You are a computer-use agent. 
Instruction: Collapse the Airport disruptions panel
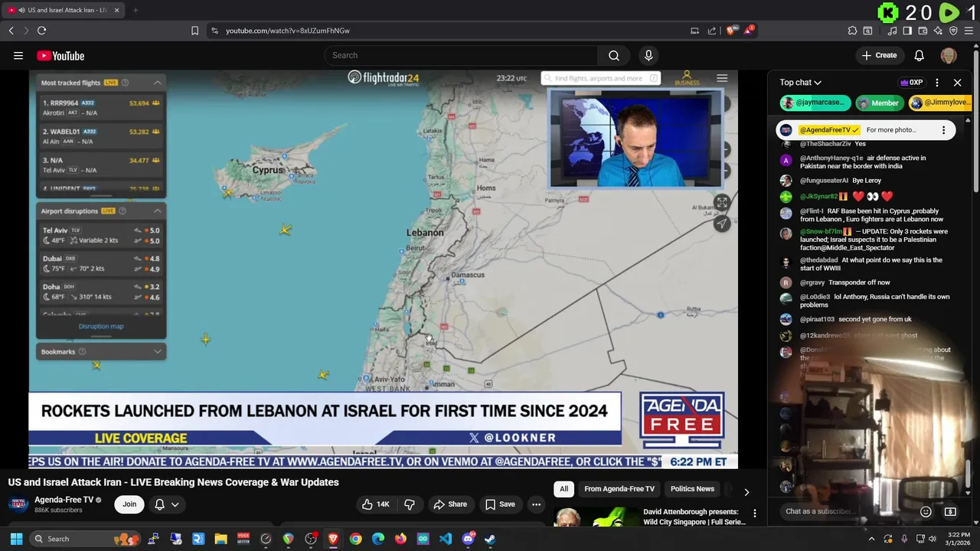pyautogui.click(x=157, y=210)
